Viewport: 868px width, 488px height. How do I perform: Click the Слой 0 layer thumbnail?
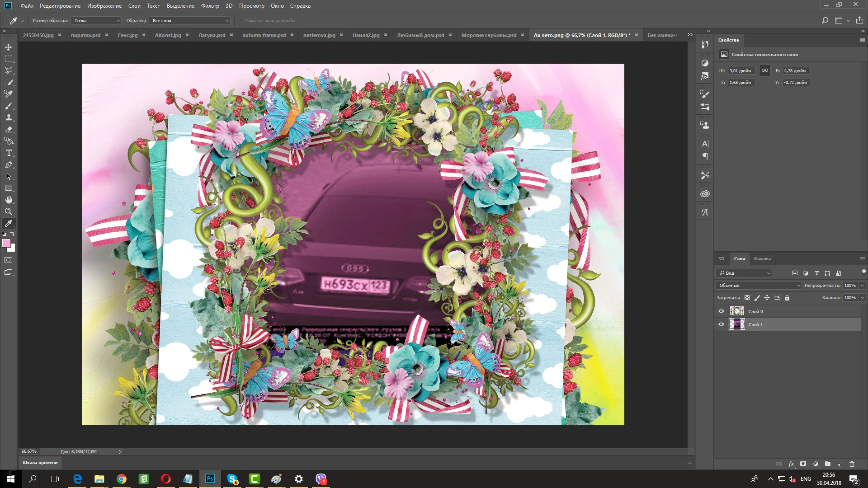pos(736,311)
